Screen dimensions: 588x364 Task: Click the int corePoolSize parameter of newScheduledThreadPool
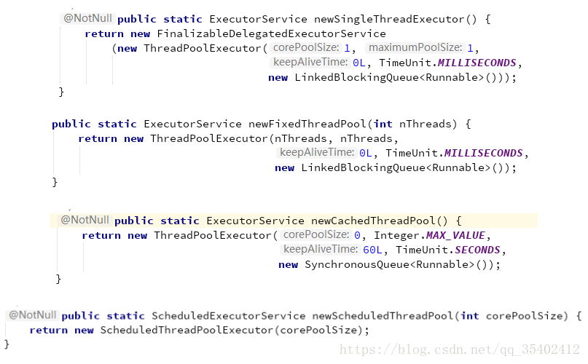tap(512, 316)
